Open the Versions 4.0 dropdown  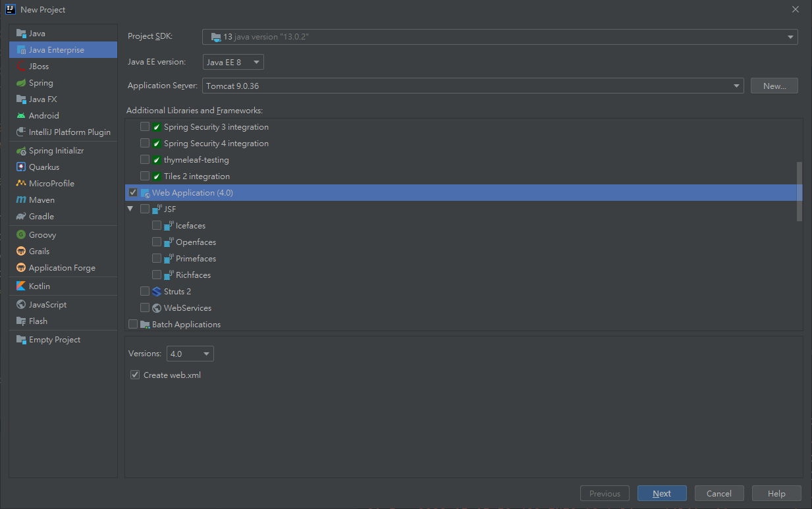[x=190, y=354]
